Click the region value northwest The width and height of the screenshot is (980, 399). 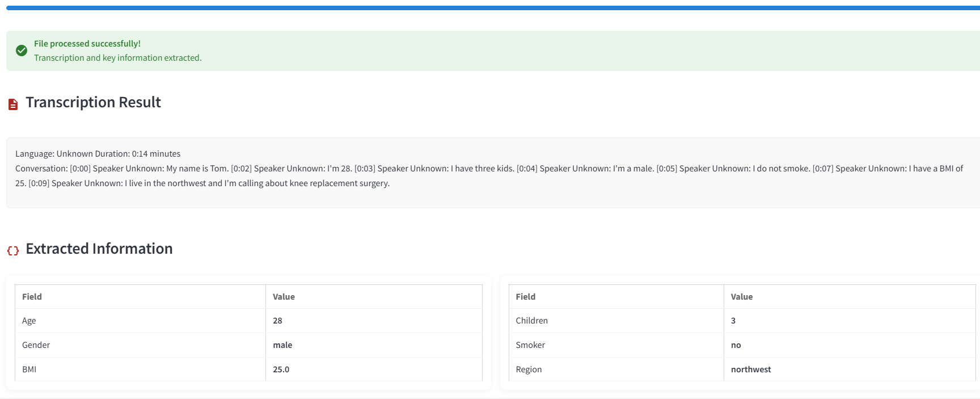point(850,369)
